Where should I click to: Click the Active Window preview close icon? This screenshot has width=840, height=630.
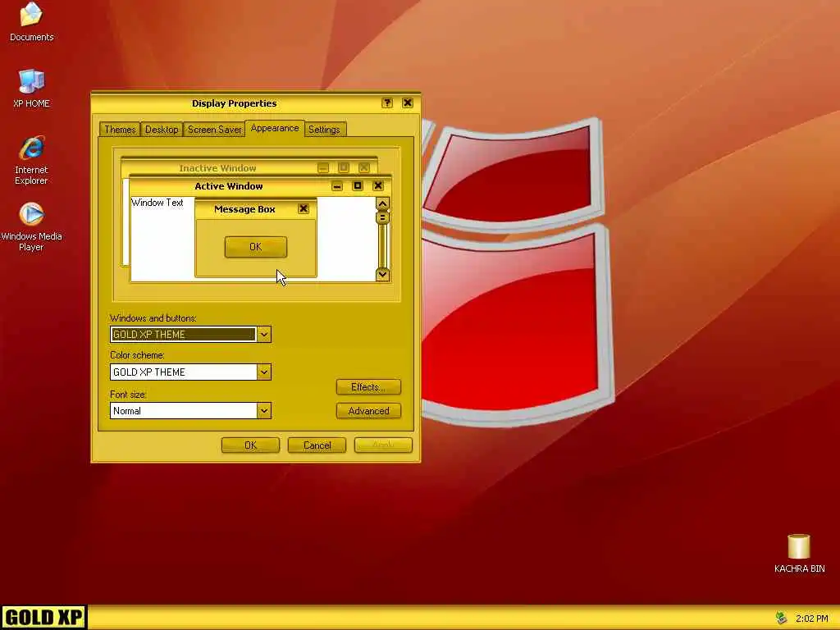point(377,186)
